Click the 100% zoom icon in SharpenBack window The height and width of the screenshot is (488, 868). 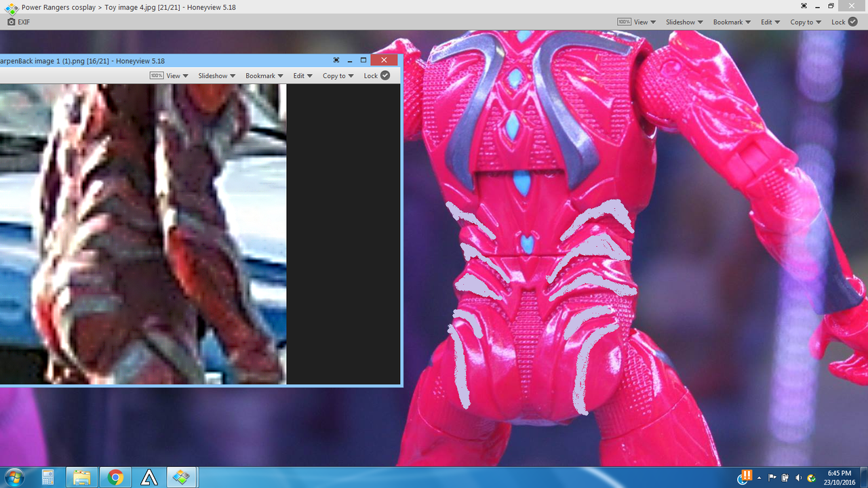pyautogui.click(x=157, y=75)
